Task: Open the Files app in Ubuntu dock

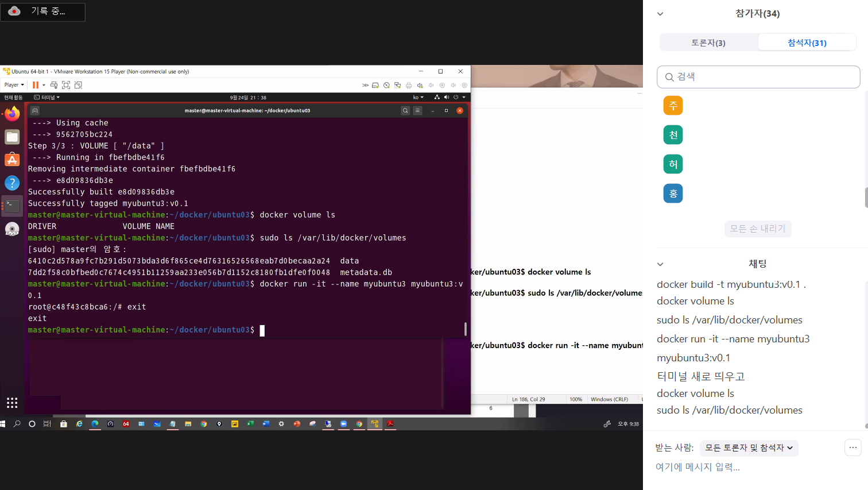Action: point(12,137)
